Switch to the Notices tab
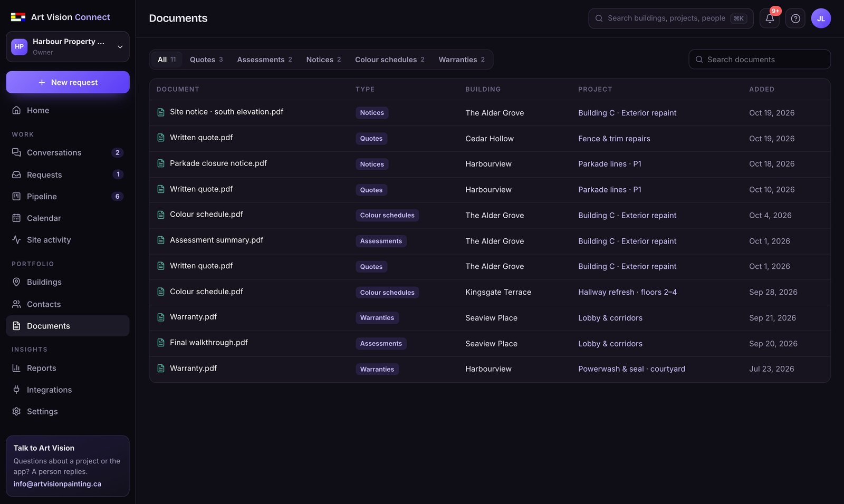This screenshot has width=844, height=504. (x=323, y=60)
